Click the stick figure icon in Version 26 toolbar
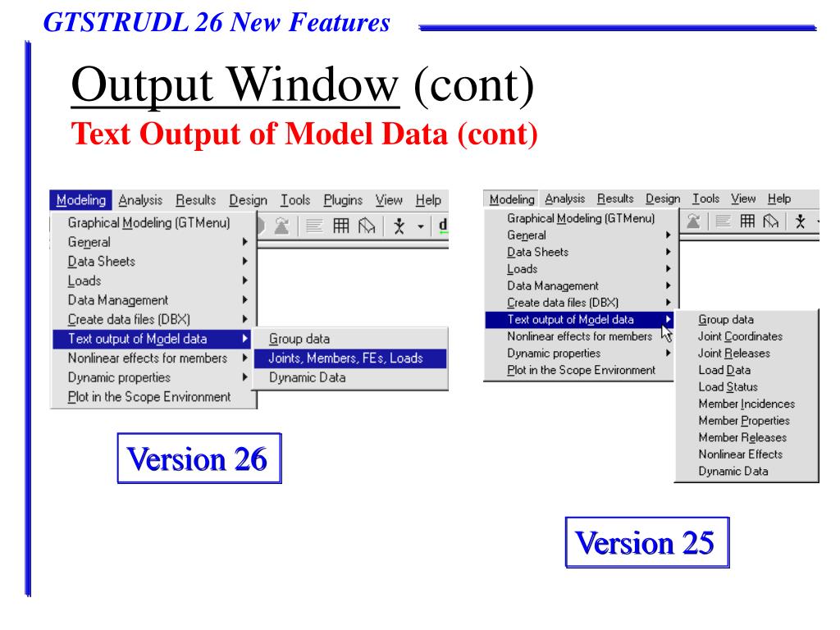The height and width of the screenshot is (630, 840). pos(399,226)
